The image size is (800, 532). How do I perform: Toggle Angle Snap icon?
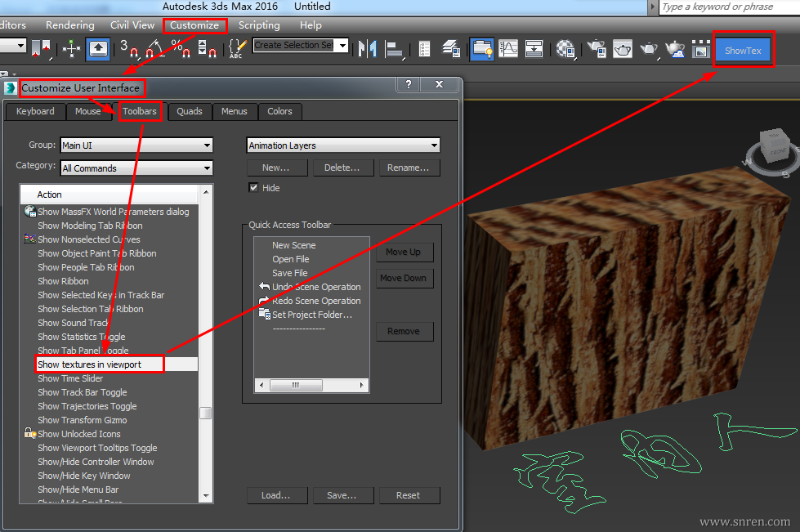pyautogui.click(x=155, y=48)
